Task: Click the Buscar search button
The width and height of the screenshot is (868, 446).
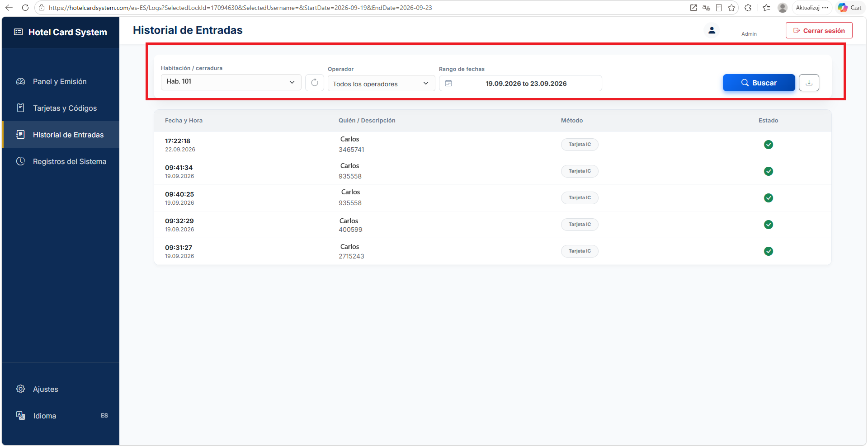Action: 759,83
